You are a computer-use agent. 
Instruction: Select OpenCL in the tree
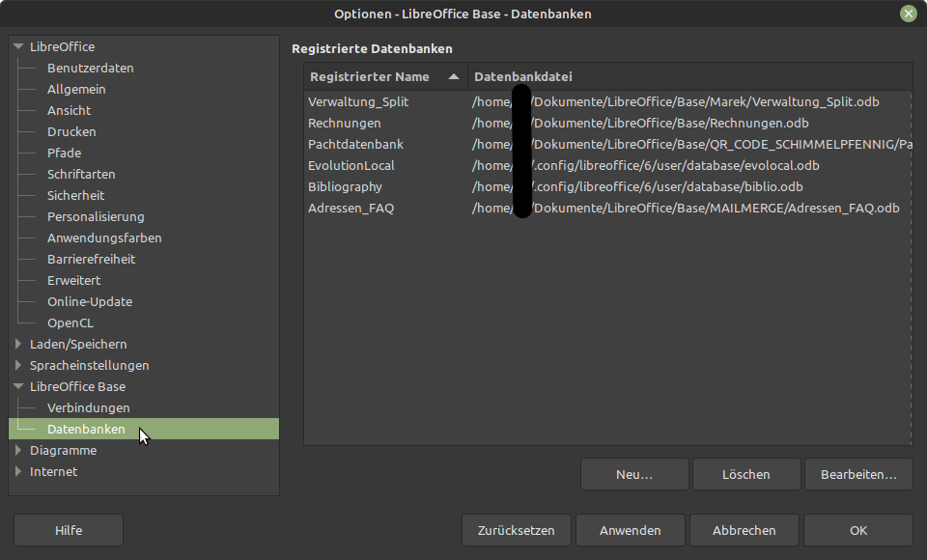[x=70, y=323]
